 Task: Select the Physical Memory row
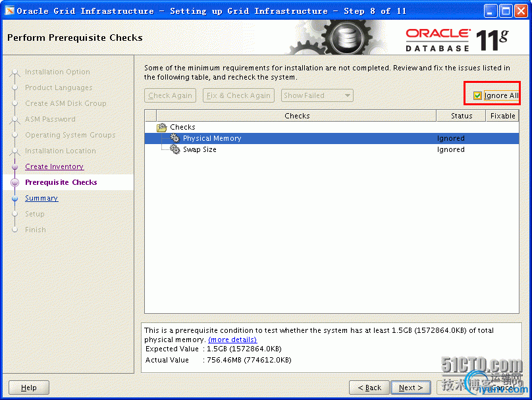332,138
